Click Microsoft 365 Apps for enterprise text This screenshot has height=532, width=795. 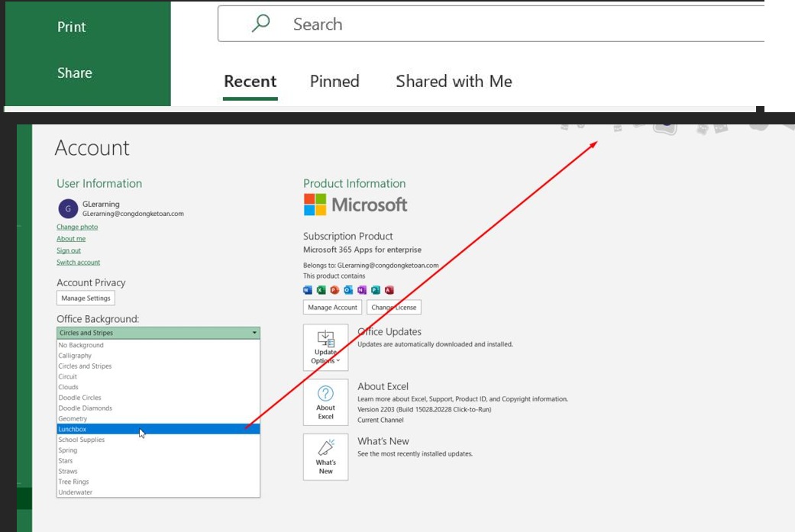pos(362,250)
